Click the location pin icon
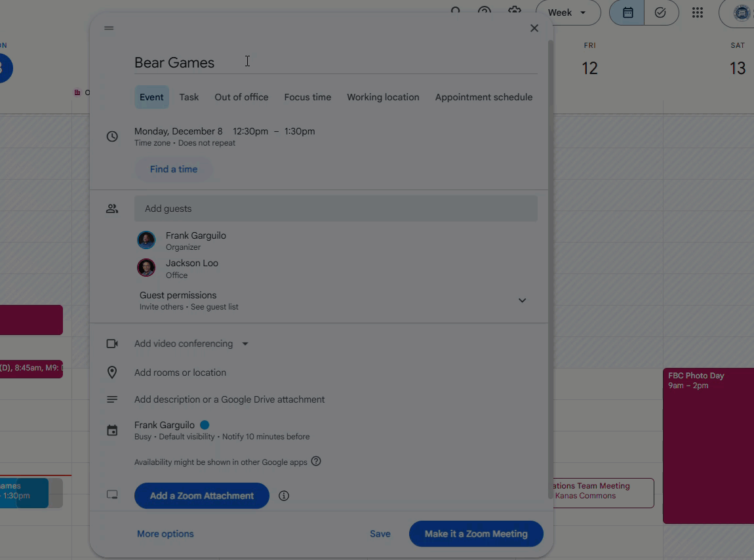 pos(112,372)
